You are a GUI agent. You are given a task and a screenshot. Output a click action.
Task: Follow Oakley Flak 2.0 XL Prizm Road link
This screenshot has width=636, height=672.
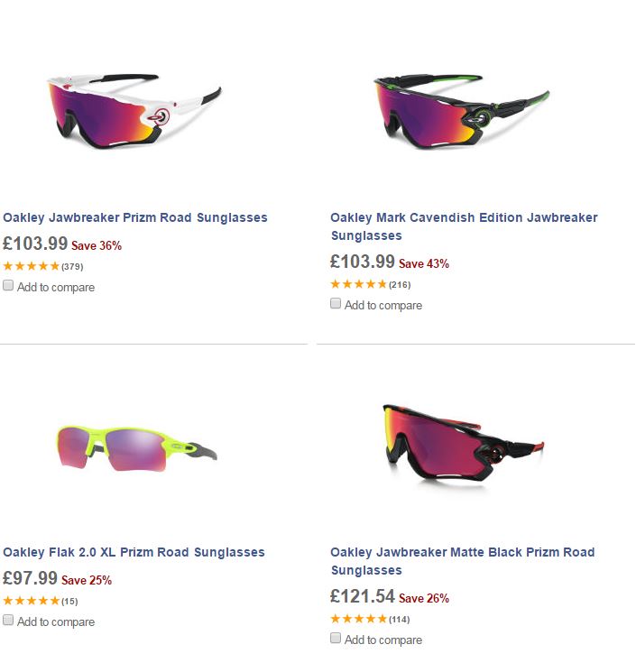134,552
